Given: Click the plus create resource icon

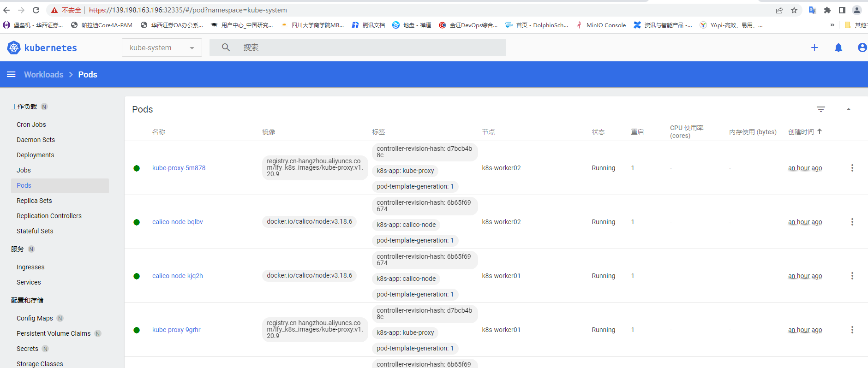Looking at the screenshot, I should (x=814, y=47).
